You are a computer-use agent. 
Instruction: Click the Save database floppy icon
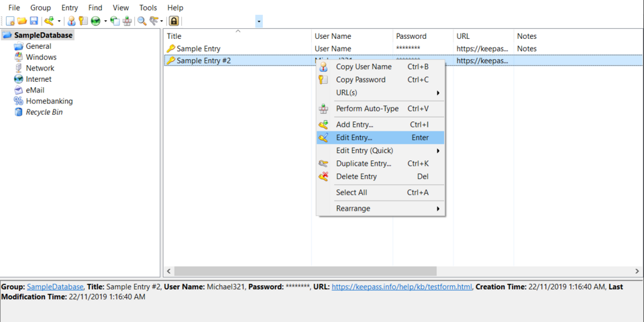(34, 21)
